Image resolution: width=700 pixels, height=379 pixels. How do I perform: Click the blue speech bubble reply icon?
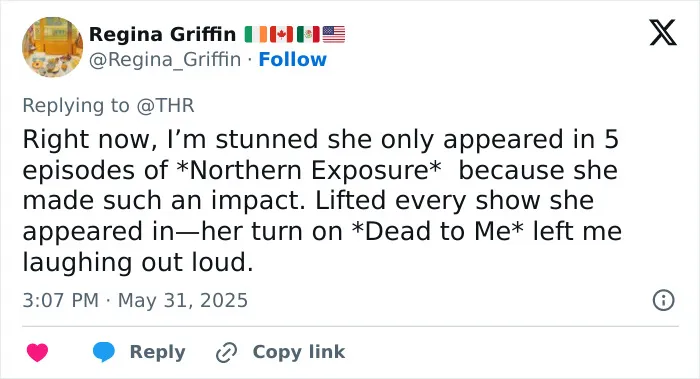(x=104, y=352)
